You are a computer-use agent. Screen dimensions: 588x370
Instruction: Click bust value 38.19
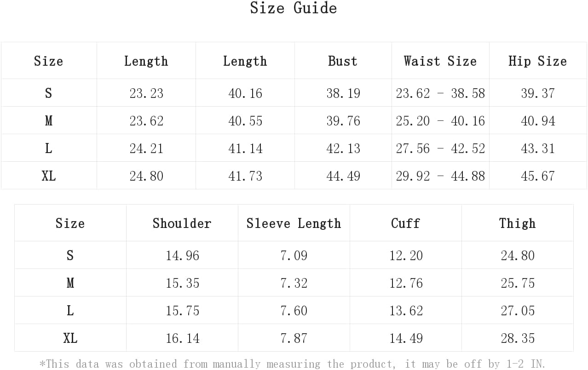343,93
